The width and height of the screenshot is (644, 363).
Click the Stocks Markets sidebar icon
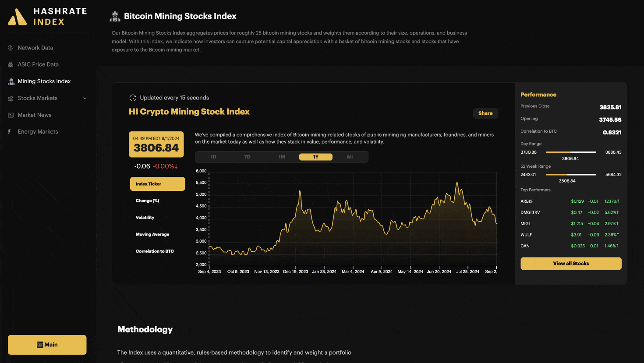point(11,99)
